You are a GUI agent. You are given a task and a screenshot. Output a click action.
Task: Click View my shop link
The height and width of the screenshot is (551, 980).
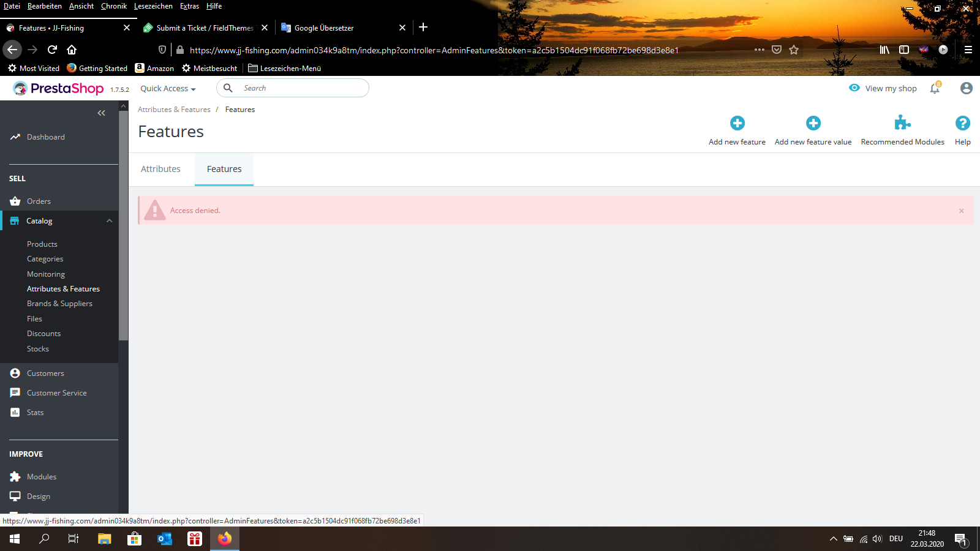tap(883, 88)
